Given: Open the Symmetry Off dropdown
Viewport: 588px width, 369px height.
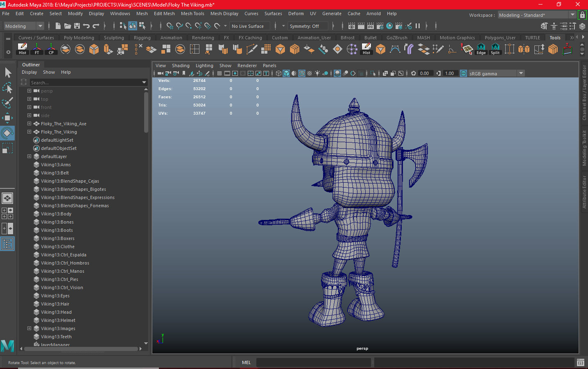Looking at the screenshot, I should coord(308,26).
